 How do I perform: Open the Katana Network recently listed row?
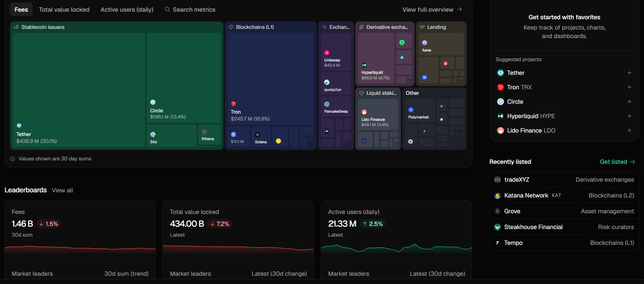(564, 195)
